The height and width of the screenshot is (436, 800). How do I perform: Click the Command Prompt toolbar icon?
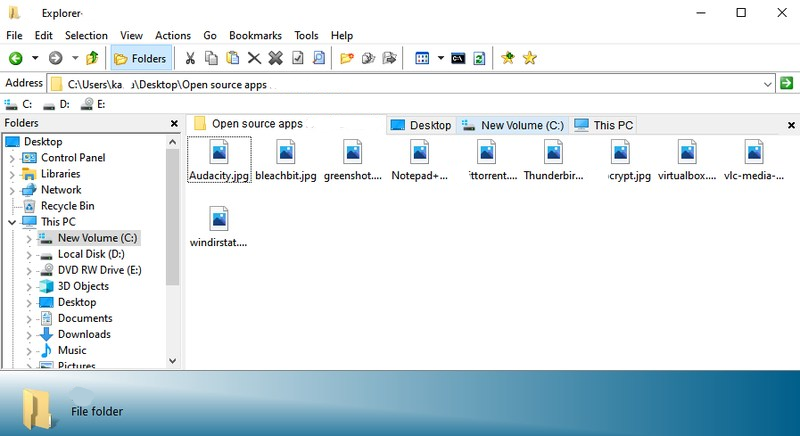click(x=457, y=58)
